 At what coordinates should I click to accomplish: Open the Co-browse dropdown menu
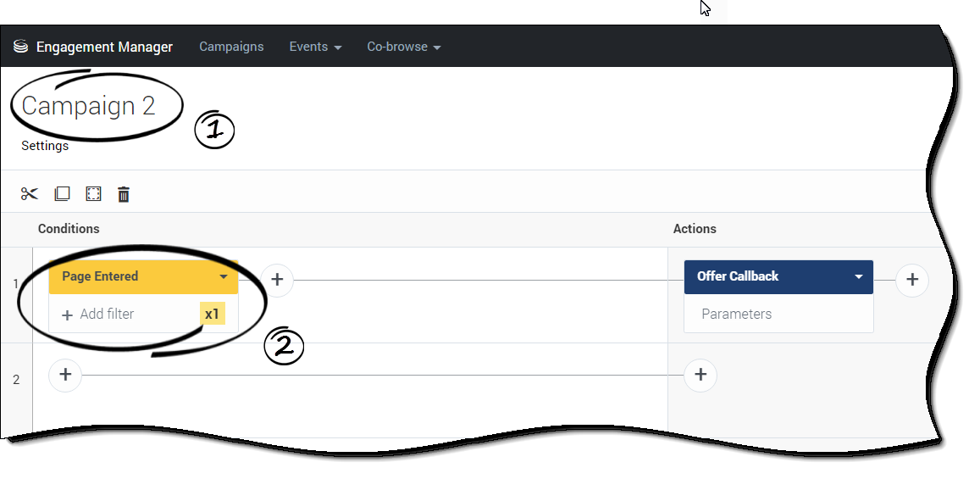coord(403,47)
